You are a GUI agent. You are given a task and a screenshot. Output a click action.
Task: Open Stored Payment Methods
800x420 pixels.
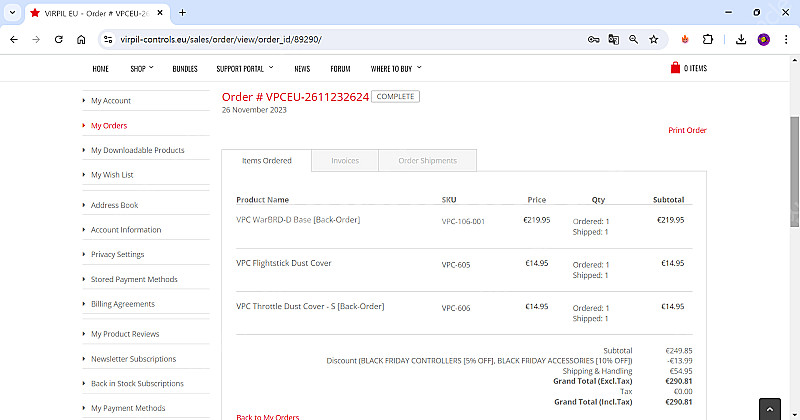[x=134, y=279]
